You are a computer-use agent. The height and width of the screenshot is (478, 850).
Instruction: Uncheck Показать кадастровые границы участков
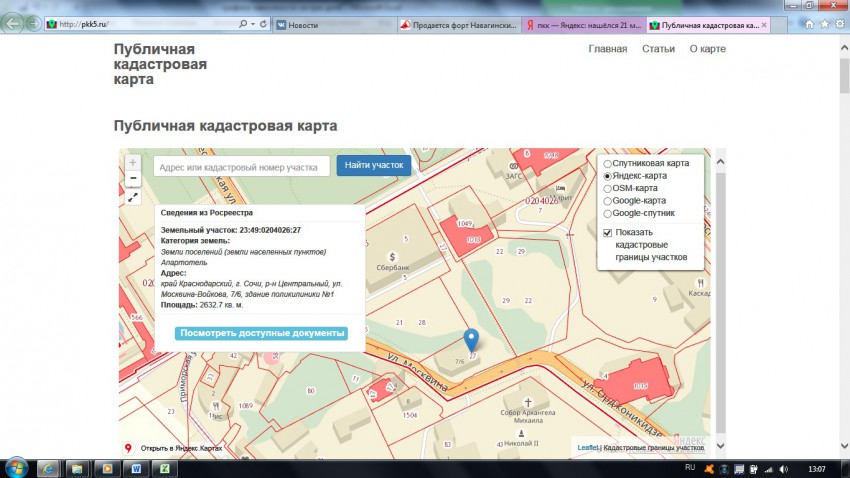pos(607,233)
